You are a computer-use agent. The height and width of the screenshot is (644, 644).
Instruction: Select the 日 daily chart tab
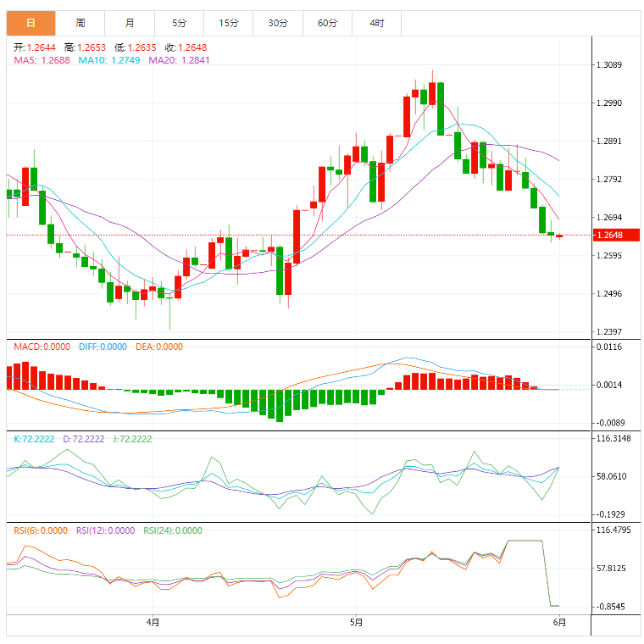31,23
